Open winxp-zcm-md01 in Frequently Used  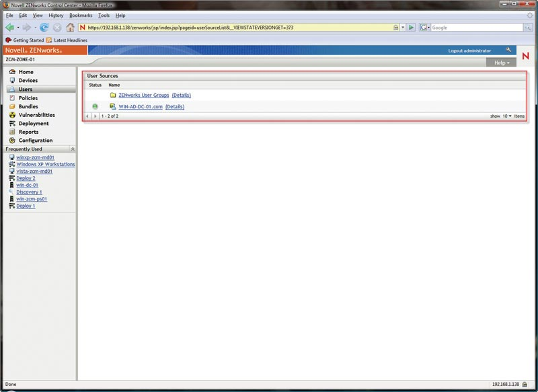tap(36, 157)
